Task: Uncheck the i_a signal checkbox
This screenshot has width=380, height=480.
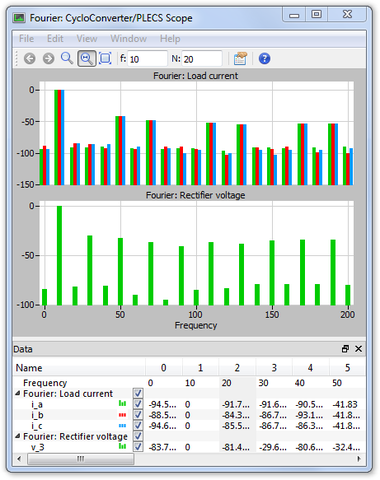Action: (x=138, y=404)
